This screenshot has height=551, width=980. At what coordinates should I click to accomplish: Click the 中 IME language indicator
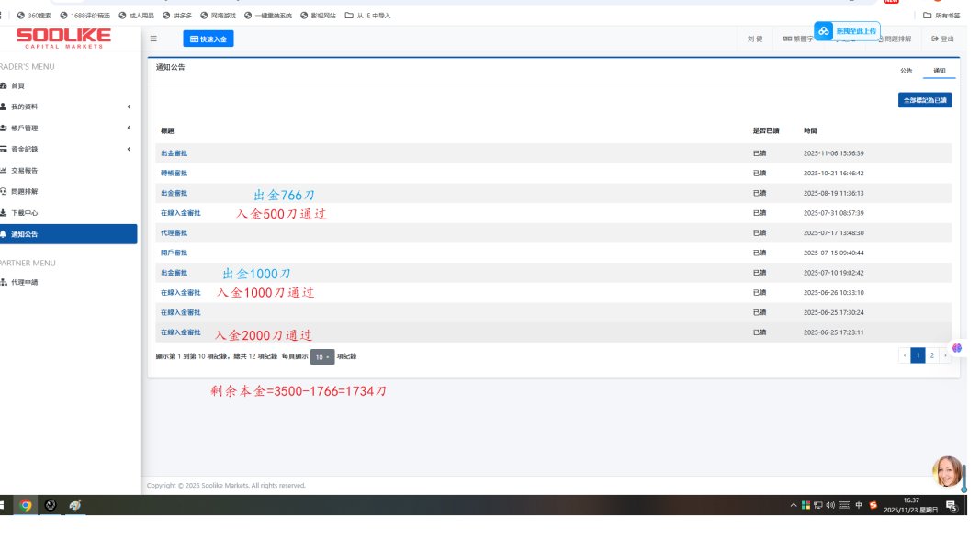point(859,505)
